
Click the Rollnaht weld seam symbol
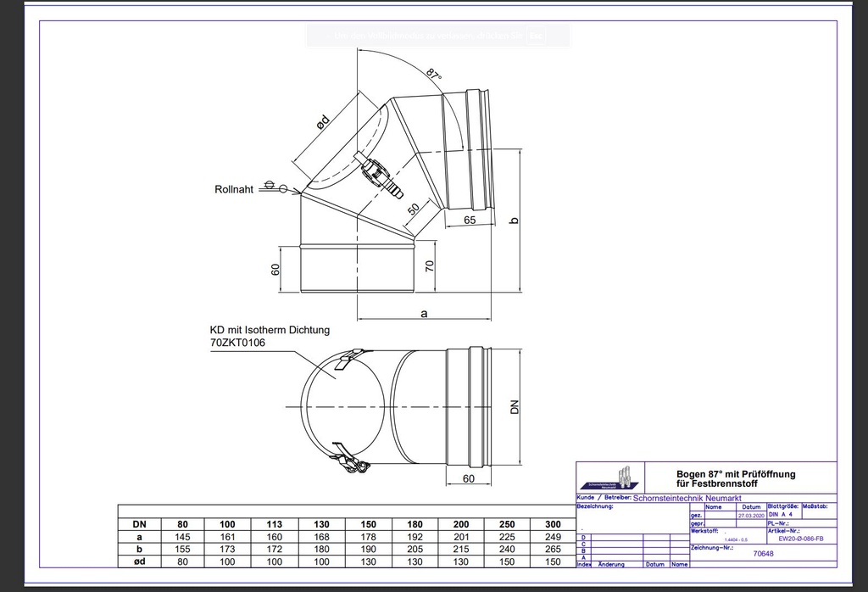coord(275,187)
